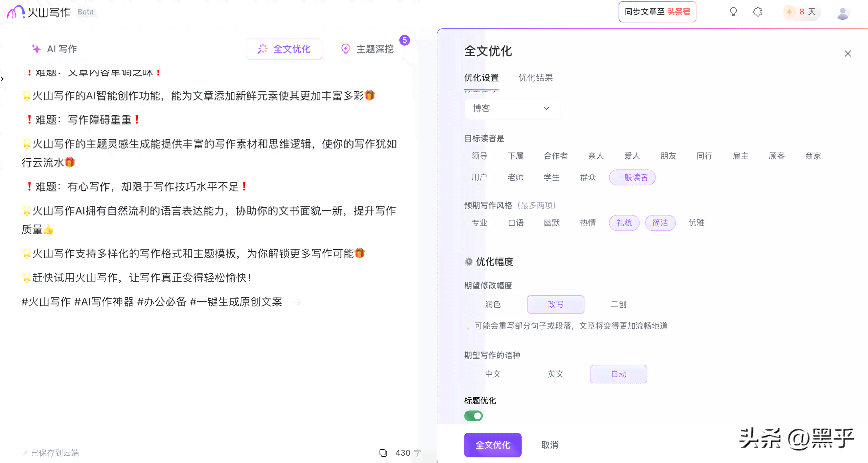
Task: Click the 火山写作 logo icon
Action: [x=15, y=12]
